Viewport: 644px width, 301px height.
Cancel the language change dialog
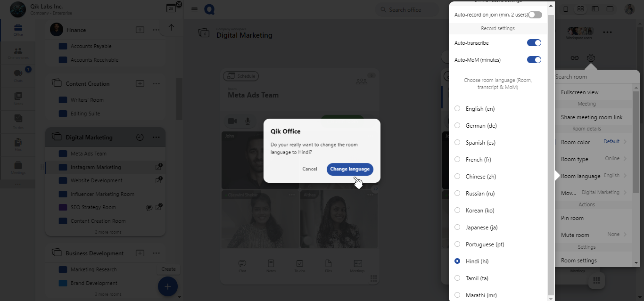pyautogui.click(x=310, y=169)
